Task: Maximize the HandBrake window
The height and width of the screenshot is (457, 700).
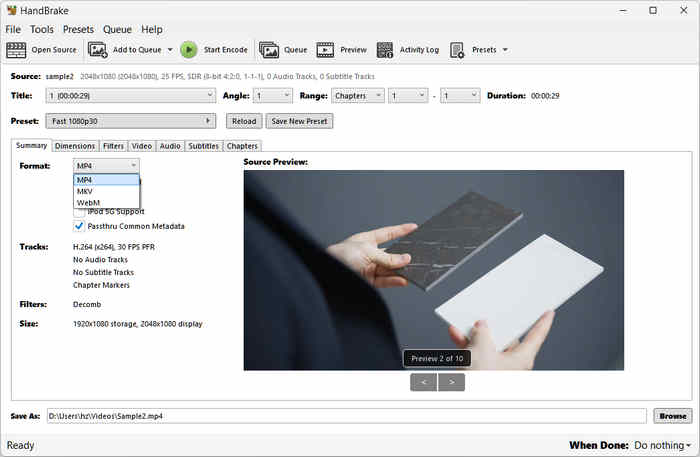Action: pos(653,10)
